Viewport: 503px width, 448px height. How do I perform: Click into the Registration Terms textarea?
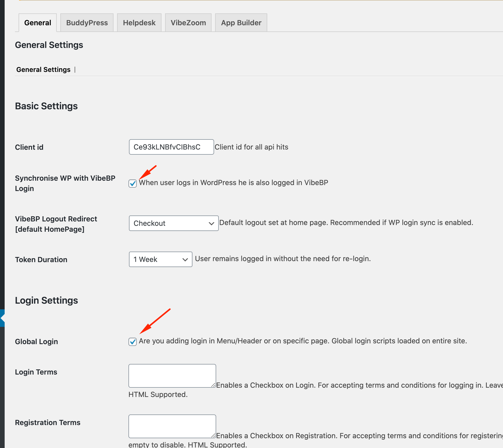(172, 426)
